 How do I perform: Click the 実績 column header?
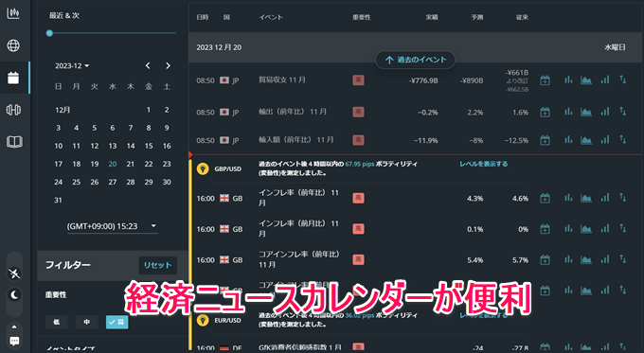click(x=432, y=17)
